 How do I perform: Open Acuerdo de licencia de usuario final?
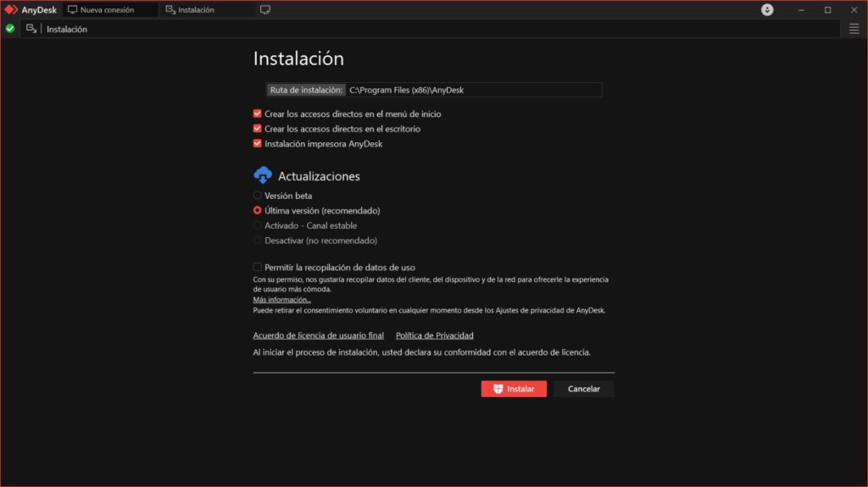point(319,335)
